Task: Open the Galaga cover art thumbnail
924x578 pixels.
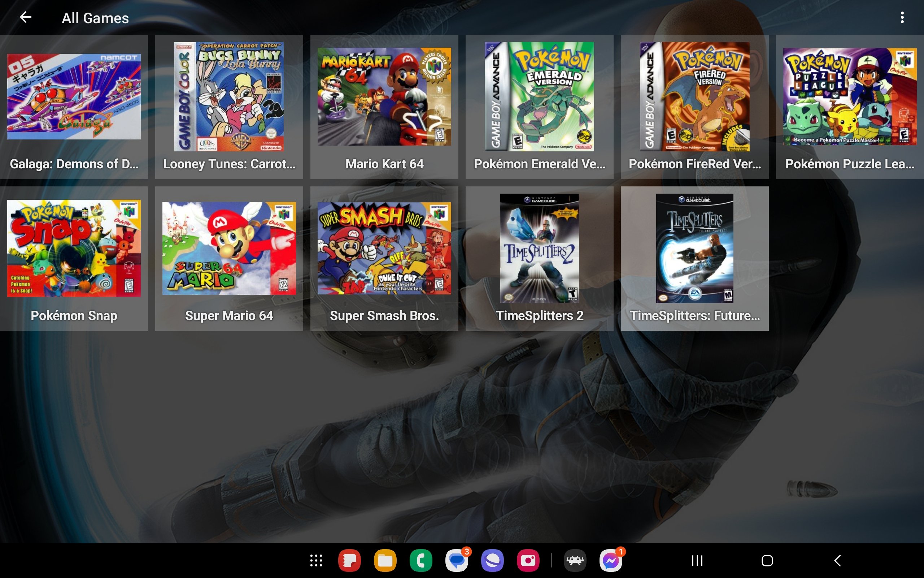Action: point(74,96)
